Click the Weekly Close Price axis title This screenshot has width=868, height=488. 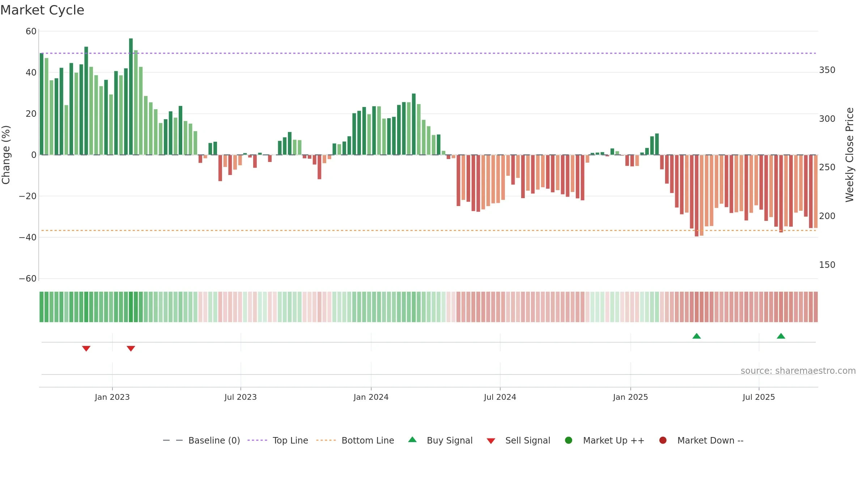click(850, 155)
